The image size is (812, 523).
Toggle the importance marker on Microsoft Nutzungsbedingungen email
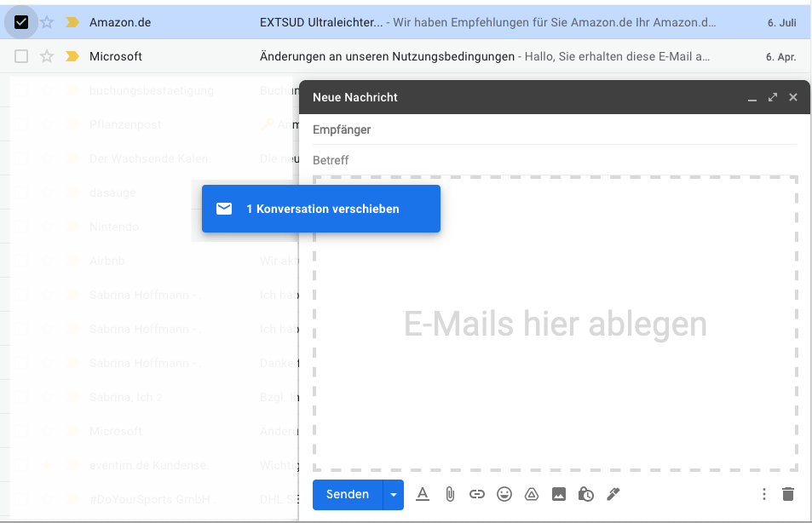72,56
